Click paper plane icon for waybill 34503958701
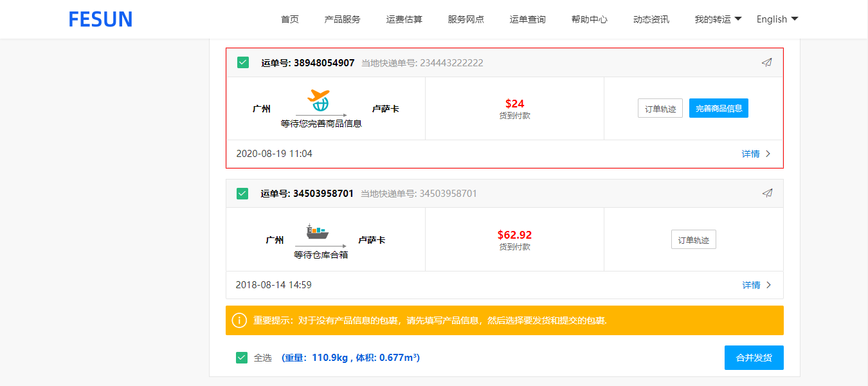Image resolution: width=868 pixels, height=386 pixels. click(x=766, y=193)
